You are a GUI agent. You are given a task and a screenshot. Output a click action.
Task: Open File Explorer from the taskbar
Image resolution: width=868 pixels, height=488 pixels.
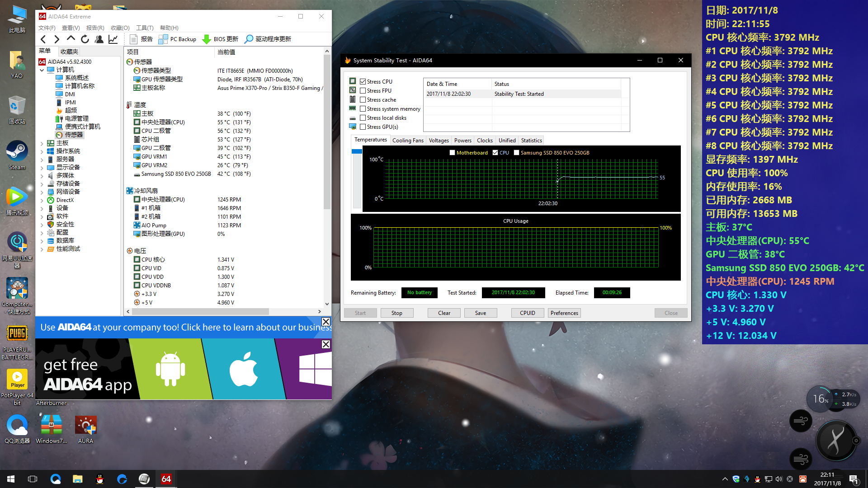78,479
